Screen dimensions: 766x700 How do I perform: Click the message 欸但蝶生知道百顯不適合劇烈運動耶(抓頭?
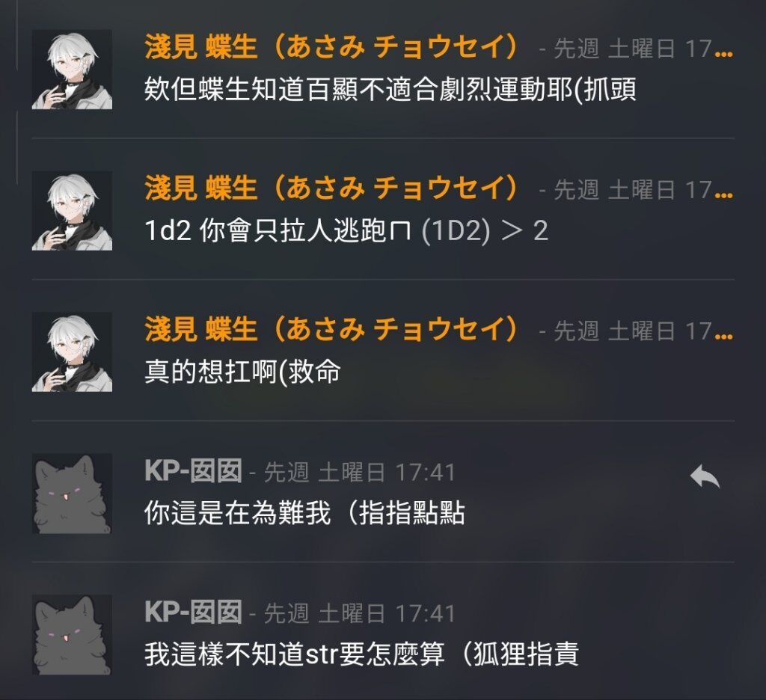(390, 90)
